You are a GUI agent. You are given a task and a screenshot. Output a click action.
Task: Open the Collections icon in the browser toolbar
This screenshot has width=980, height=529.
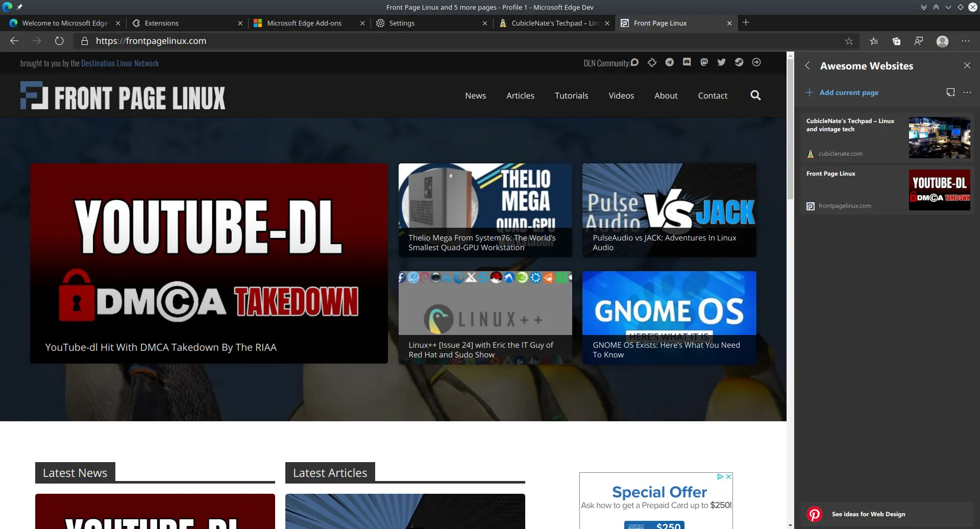(896, 41)
